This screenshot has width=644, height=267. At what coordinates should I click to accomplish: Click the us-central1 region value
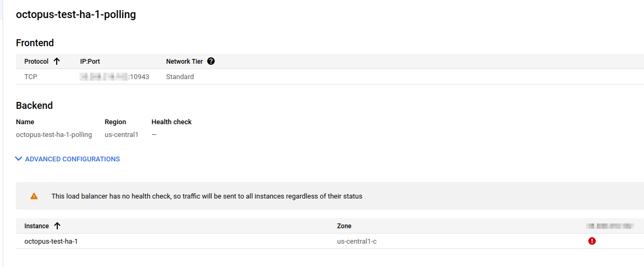point(121,135)
